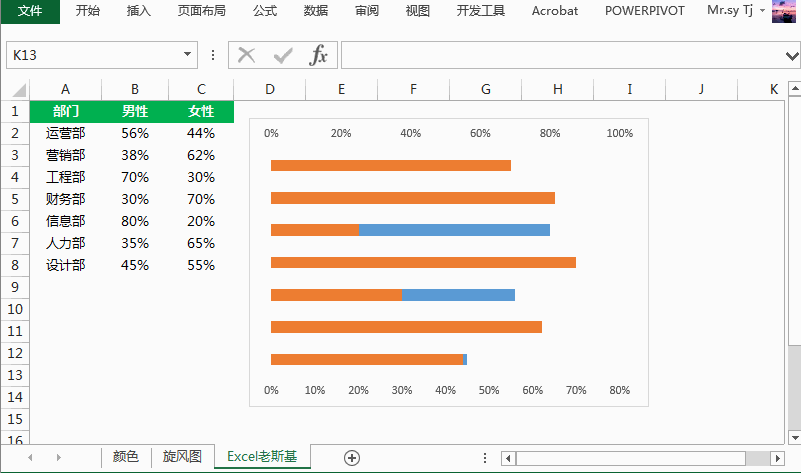This screenshot has height=473, width=801.
Task: Click the horizontal scrollbar left arrow
Action: click(508, 458)
